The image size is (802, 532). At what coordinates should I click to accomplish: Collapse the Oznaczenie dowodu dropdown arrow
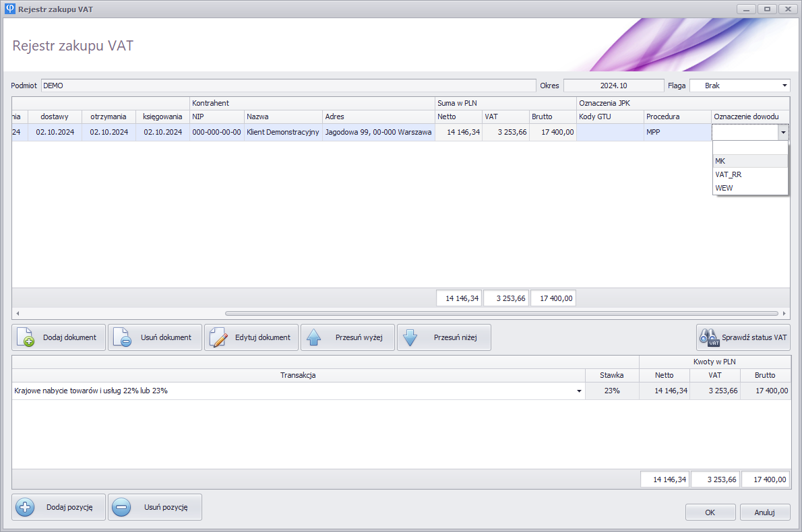(782, 133)
